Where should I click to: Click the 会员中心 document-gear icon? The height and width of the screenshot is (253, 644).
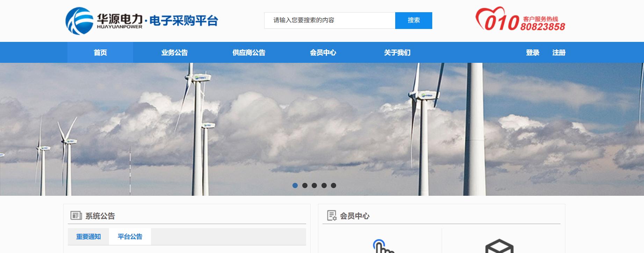click(x=332, y=216)
